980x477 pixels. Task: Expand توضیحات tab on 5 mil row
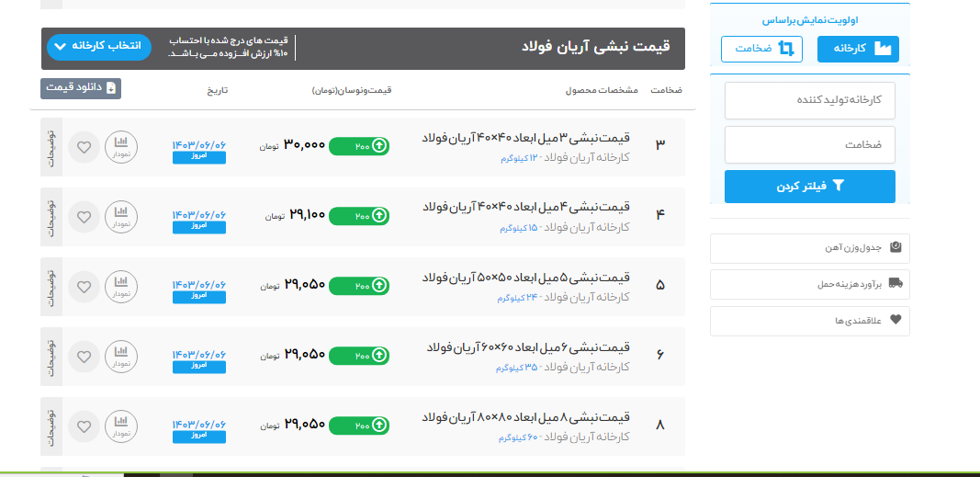pos(51,287)
